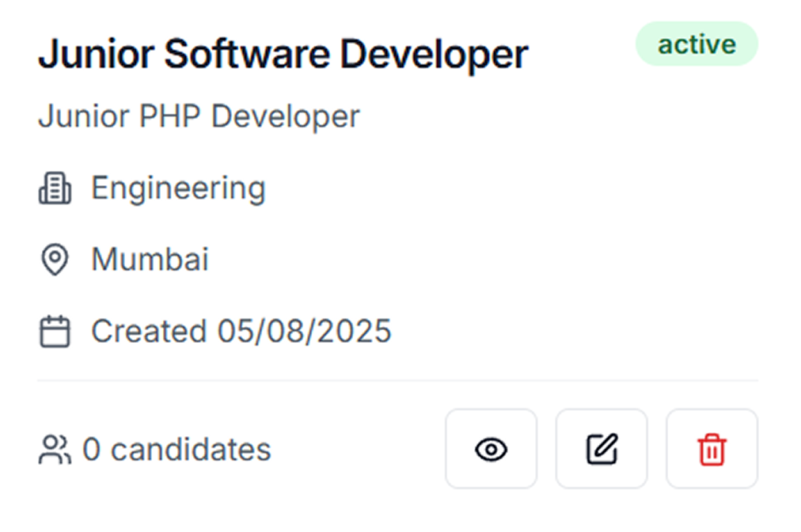Open the Junior Software Developer job title
The image size is (801, 532).
point(283,54)
